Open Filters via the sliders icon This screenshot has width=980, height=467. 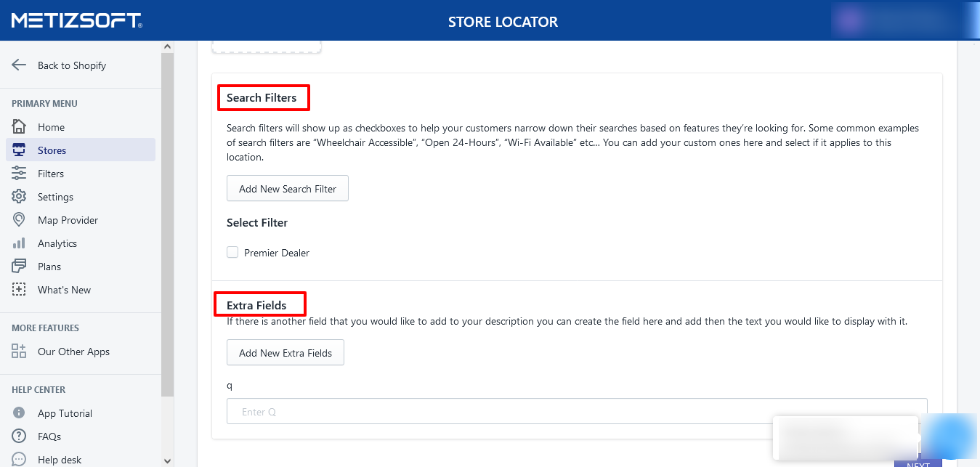(19, 174)
